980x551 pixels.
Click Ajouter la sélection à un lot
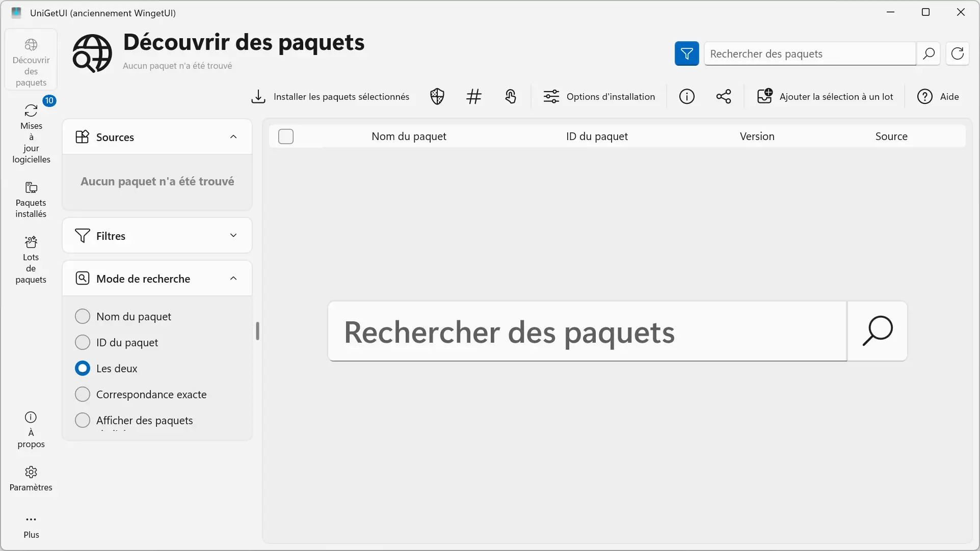pos(825,96)
